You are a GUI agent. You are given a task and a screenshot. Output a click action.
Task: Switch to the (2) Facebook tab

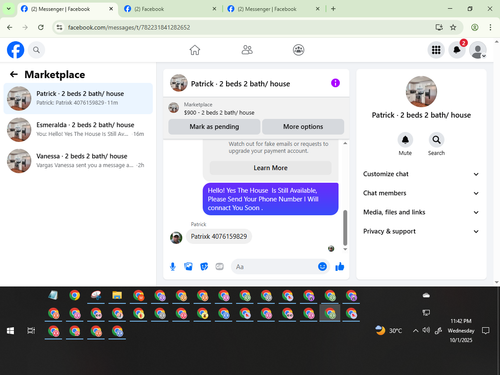coord(170,9)
